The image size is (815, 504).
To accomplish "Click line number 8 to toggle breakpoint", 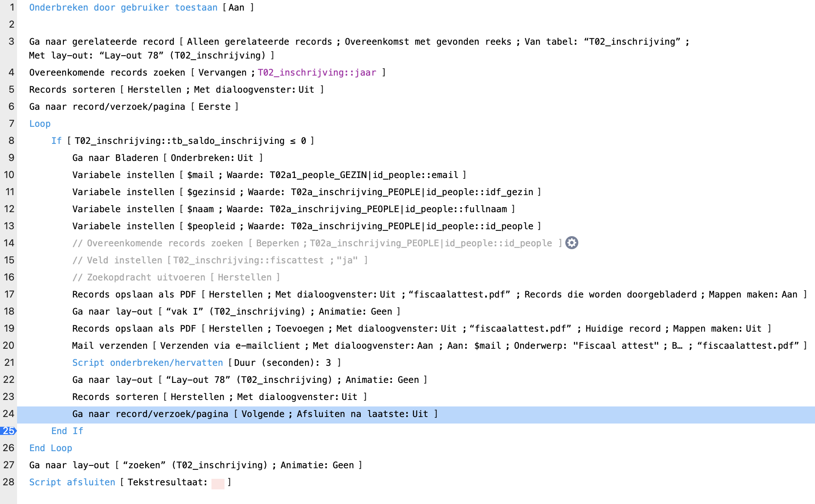I will click(x=11, y=141).
